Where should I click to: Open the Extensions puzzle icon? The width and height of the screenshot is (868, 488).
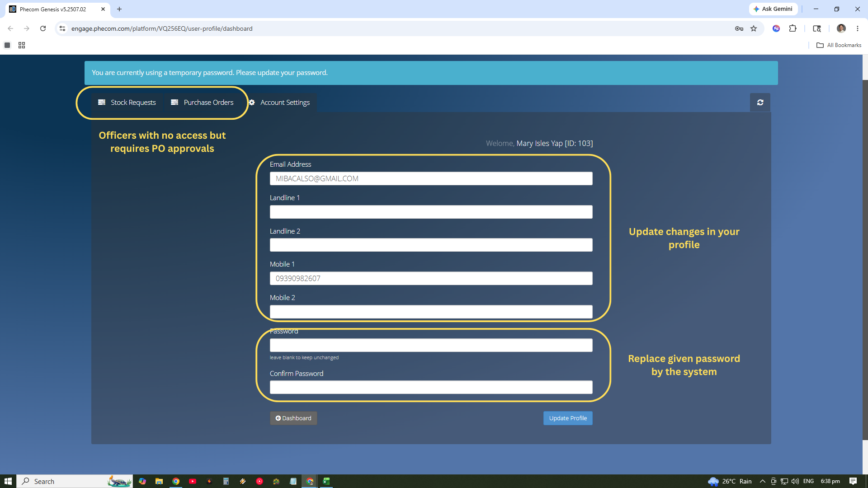(x=793, y=28)
